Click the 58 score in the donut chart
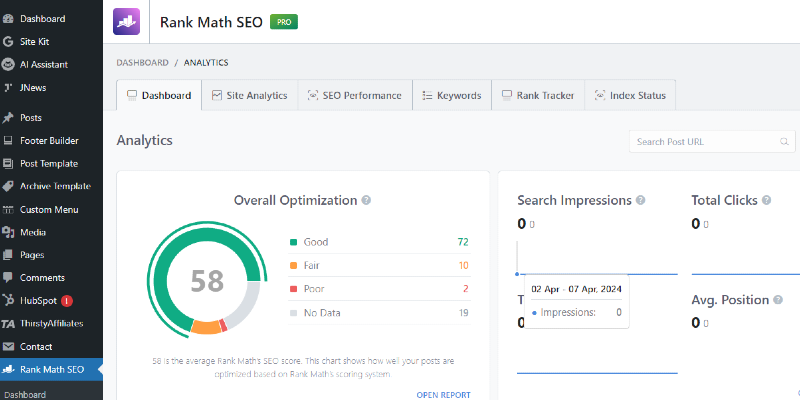 tap(207, 281)
